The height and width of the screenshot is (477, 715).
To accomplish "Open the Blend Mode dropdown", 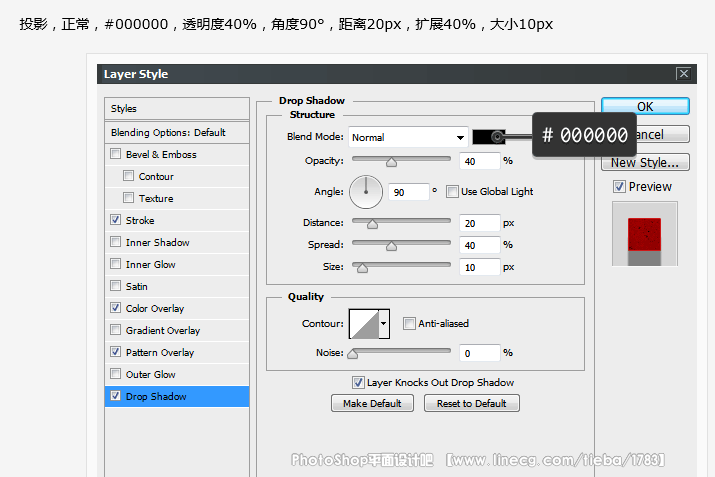I will tap(408, 137).
